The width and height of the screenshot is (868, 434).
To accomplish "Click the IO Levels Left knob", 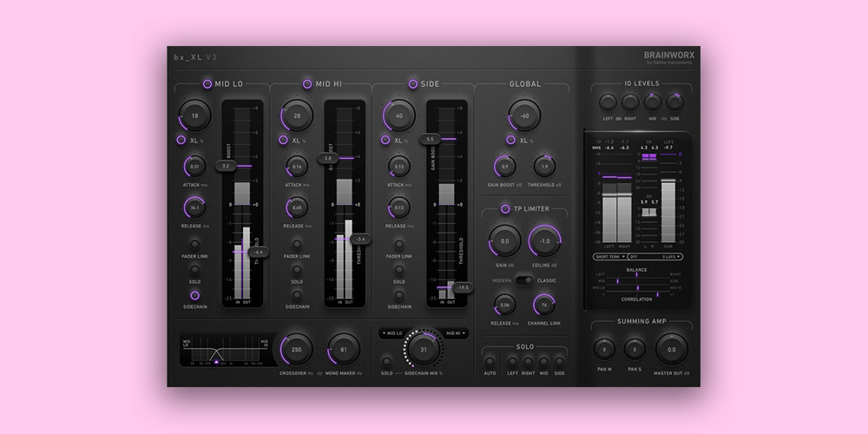I will (608, 102).
